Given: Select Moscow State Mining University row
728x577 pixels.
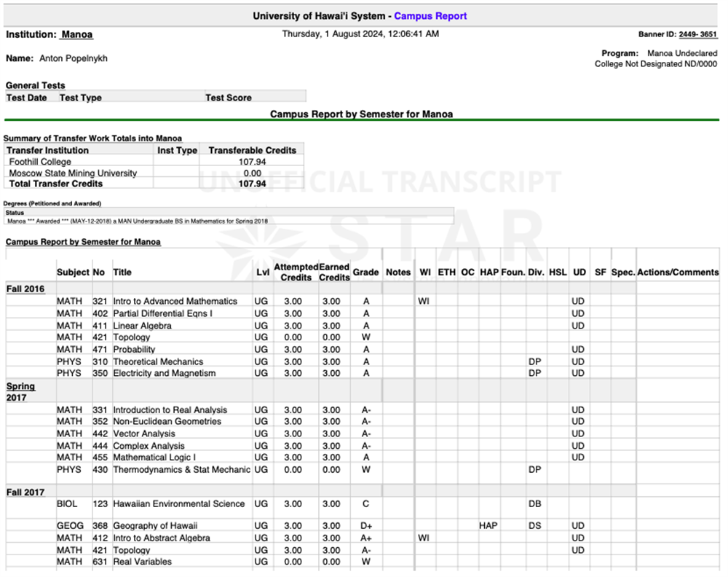Looking at the screenshot, I should pos(154,173).
